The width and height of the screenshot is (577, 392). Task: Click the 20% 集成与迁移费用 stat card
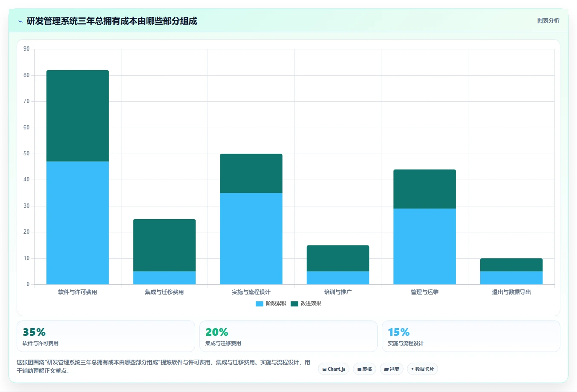click(x=288, y=336)
